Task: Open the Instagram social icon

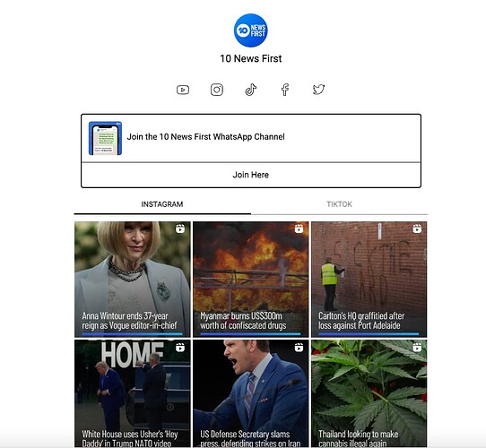Action: [x=217, y=90]
